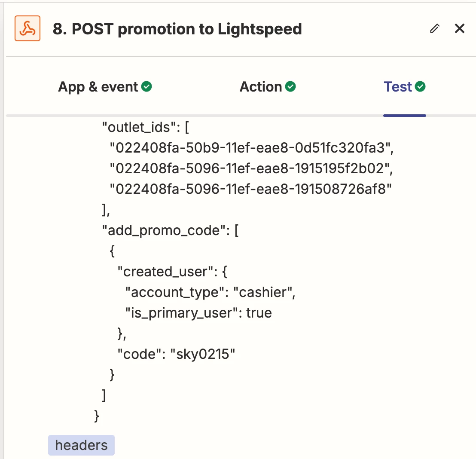Select the Test tab
The image size is (476, 459).
click(x=398, y=87)
